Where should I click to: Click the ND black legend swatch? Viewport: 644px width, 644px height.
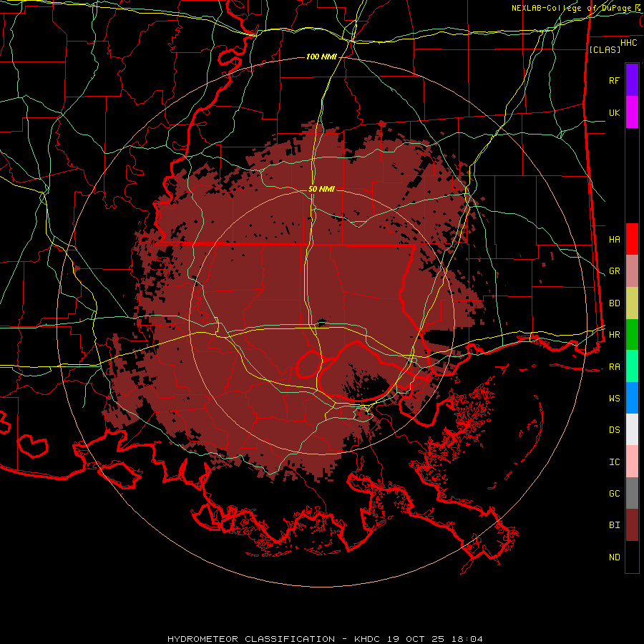pos(632,557)
